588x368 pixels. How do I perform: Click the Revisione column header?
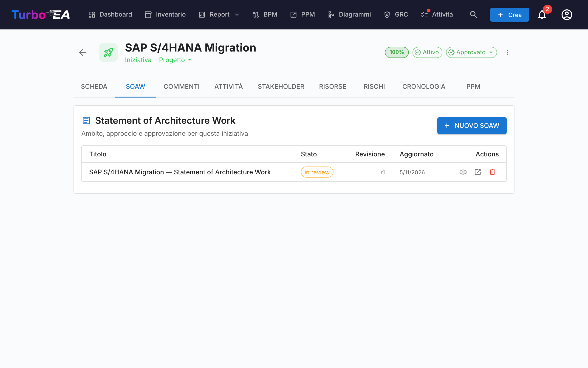coord(370,154)
